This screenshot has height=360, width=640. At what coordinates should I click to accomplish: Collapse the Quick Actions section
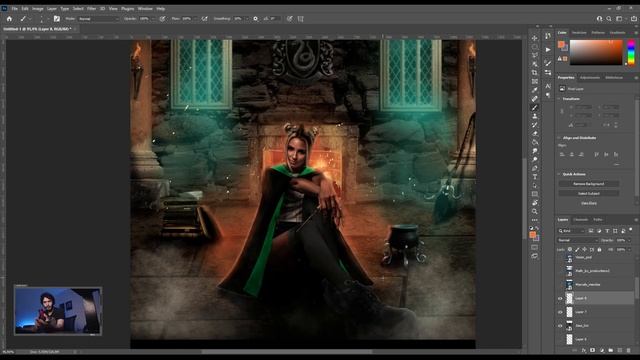[x=559, y=174]
